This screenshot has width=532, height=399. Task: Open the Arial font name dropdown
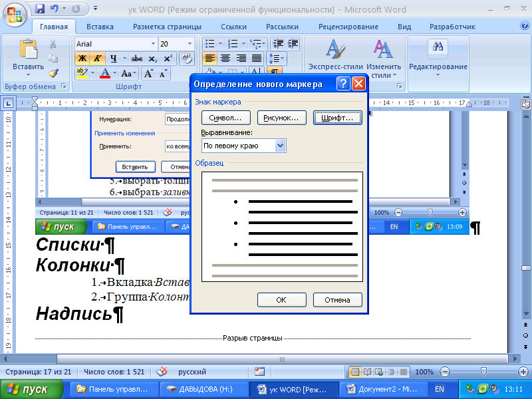[x=153, y=44]
